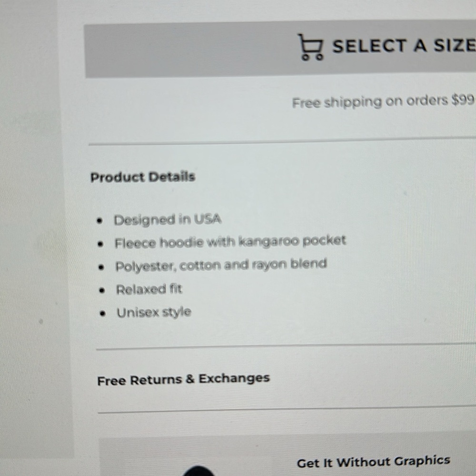476x476 pixels.
Task: Click the "Unisex style" detail line
Action: tap(154, 313)
